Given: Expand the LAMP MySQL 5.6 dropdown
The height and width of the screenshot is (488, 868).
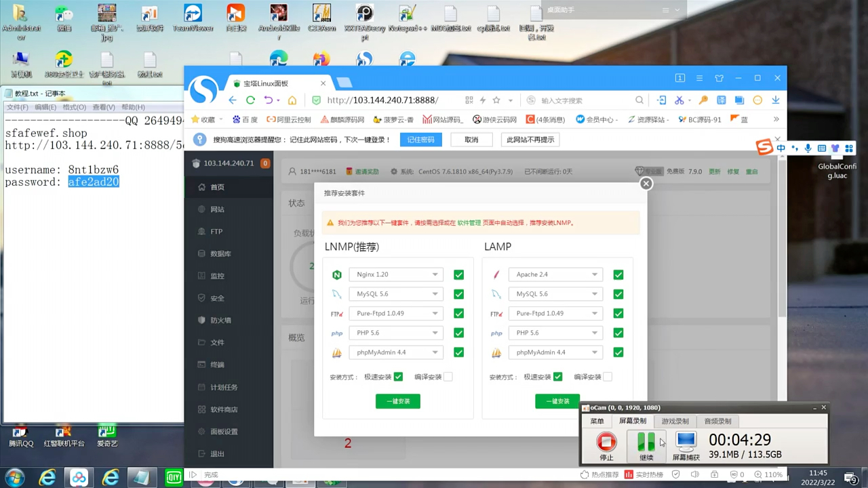Looking at the screenshot, I should tap(555, 294).
